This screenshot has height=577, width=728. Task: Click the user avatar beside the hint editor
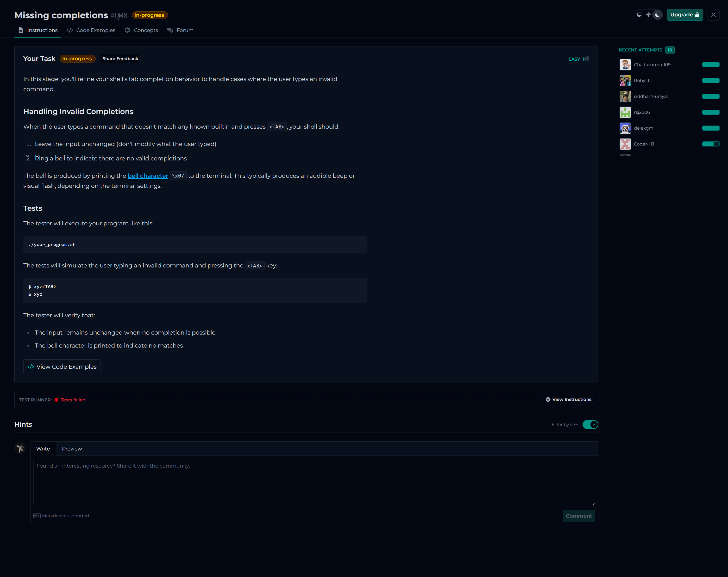click(20, 448)
